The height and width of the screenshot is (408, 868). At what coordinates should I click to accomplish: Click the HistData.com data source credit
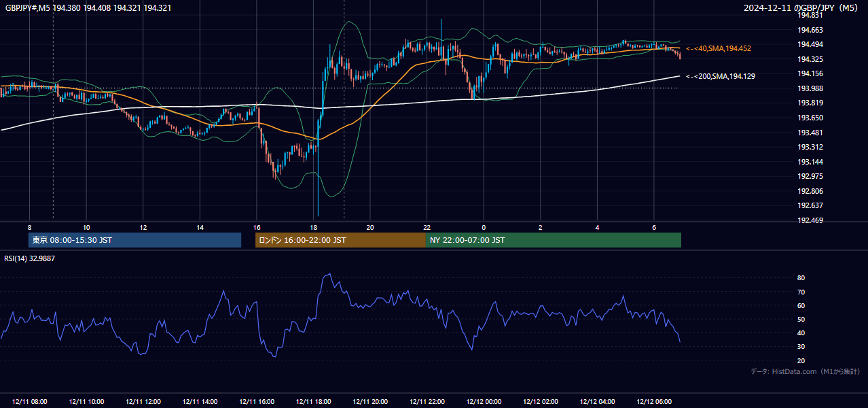[x=806, y=371]
